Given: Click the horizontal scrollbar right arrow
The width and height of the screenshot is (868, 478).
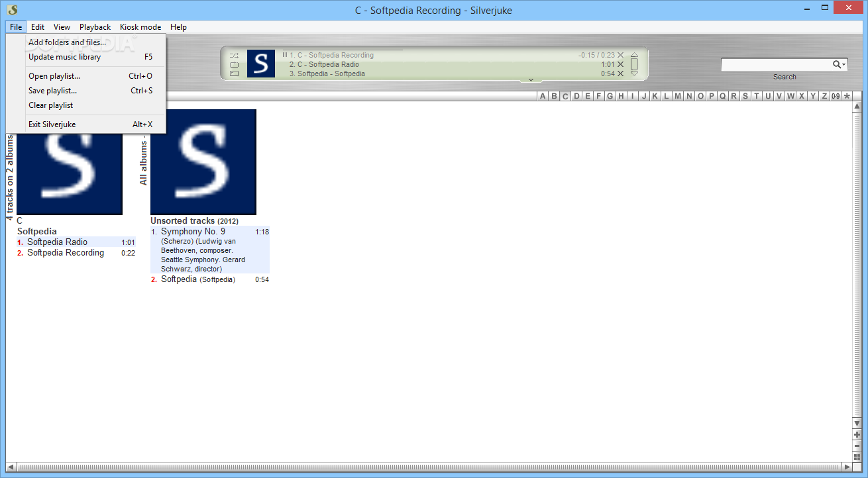Looking at the screenshot, I should pyautogui.click(x=847, y=467).
